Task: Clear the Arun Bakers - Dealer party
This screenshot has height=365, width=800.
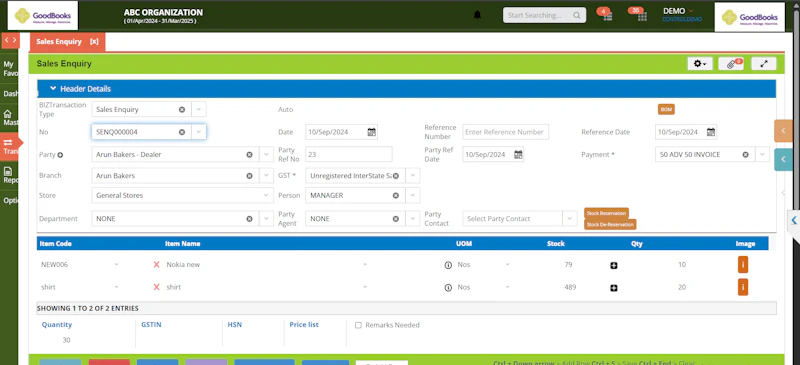Action: pyautogui.click(x=249, y=155)
